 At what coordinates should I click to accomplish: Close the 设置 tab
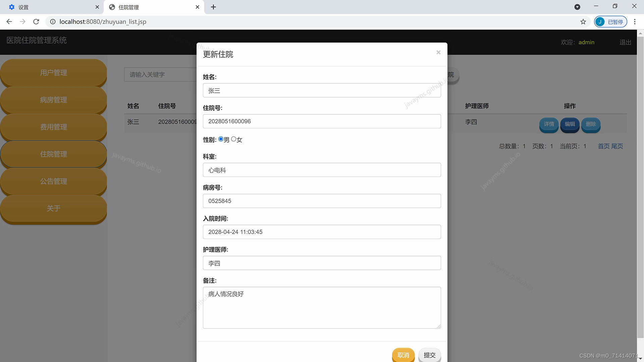pos(97,7)
